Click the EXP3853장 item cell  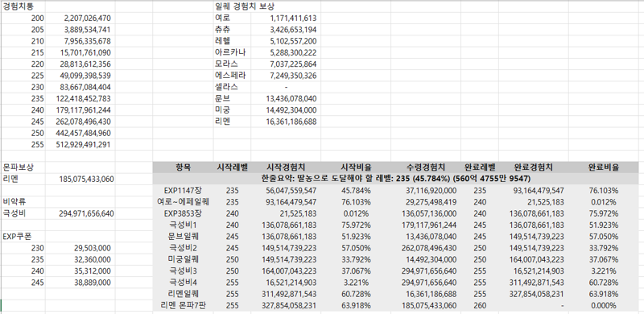183,213
